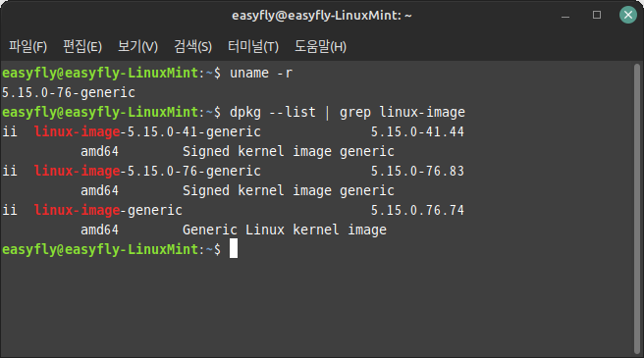644x358 pixels.
Task: Click the version 5.15.0-41.44
Action: click(417, 131)
